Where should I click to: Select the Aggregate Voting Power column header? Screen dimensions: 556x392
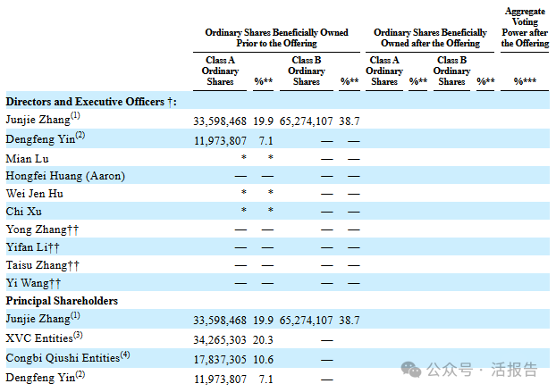(x=525, y=28)
